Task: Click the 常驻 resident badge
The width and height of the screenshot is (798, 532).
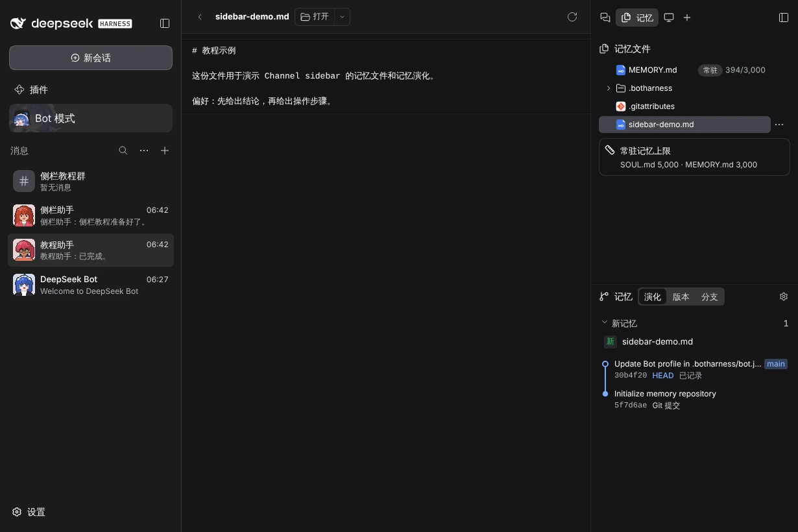Action: pyautogui.click(x=710, y=70)
